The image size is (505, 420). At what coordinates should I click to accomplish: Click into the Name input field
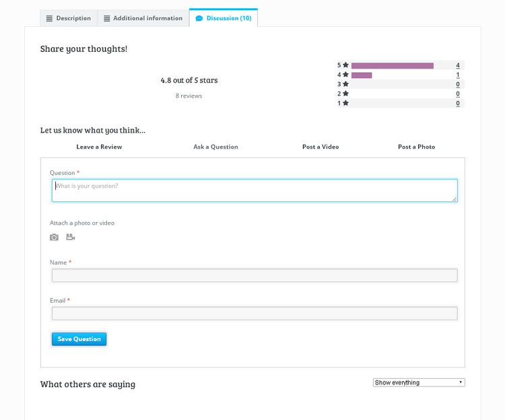pyautogui.click(x=255, y=275)
